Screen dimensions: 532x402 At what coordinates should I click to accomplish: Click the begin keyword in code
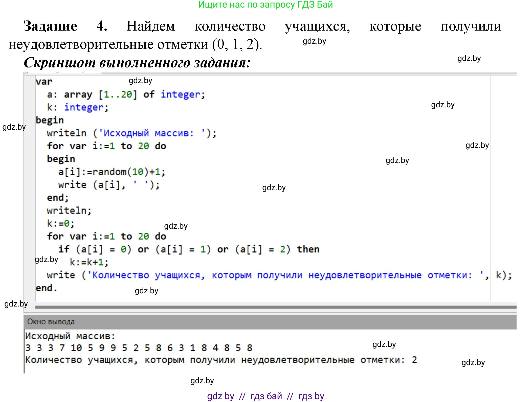50,120
